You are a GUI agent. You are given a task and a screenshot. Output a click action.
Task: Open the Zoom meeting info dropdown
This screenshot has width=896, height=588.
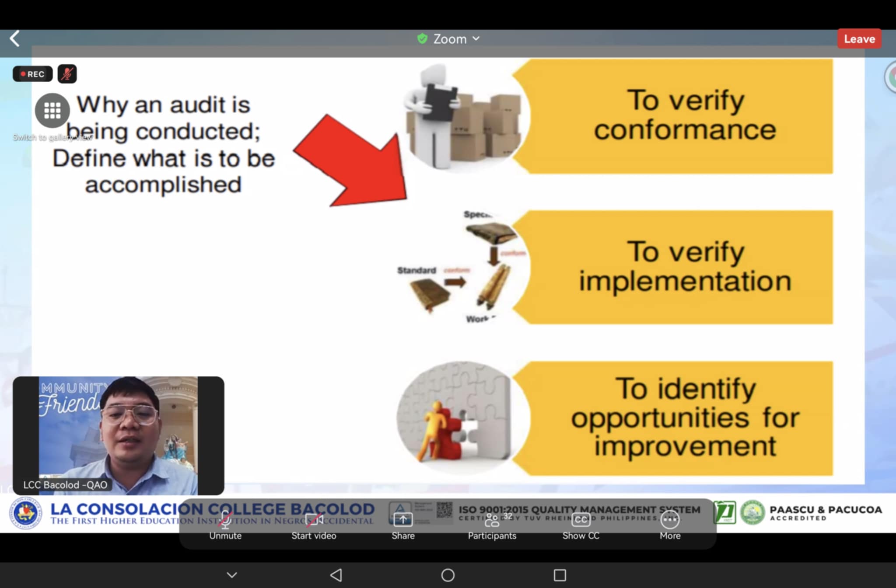tap(456, 39)
